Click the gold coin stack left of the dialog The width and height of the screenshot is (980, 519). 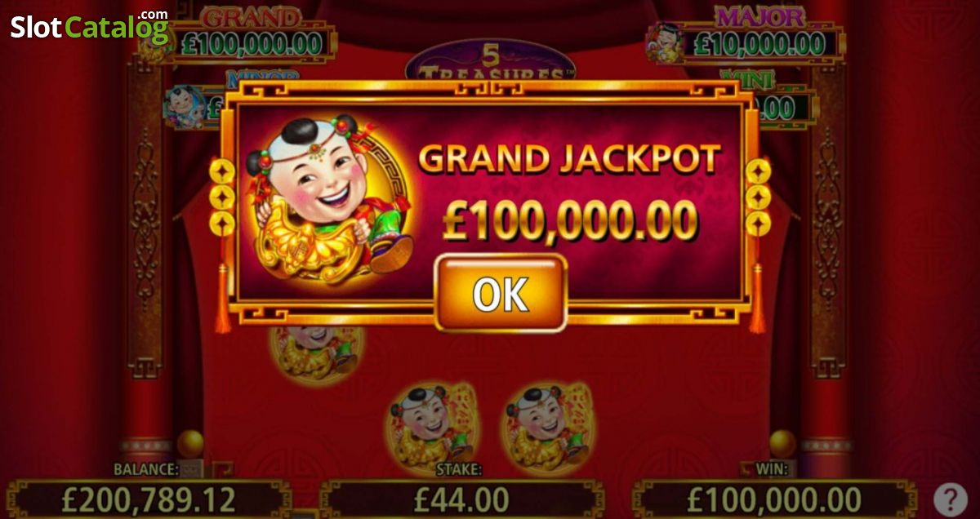[x=221, y=197]
